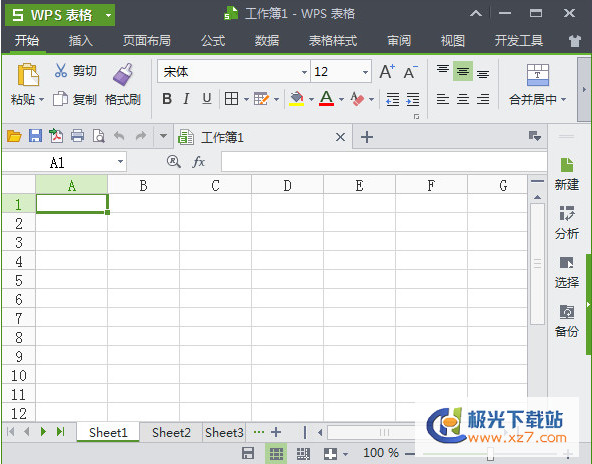Switch to Sheet2 tab

pyautogui.click(x=171, y=433)
